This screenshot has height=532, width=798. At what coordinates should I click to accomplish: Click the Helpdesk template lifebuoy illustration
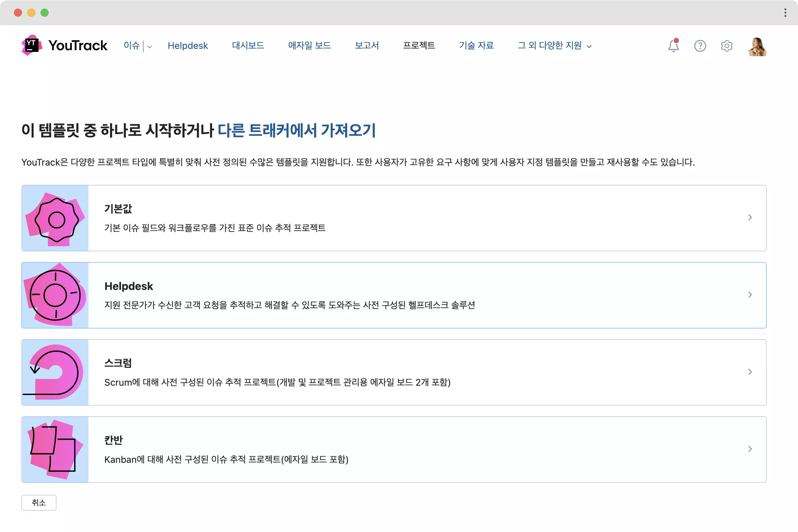pyautogui.click(x=55, y=295)
